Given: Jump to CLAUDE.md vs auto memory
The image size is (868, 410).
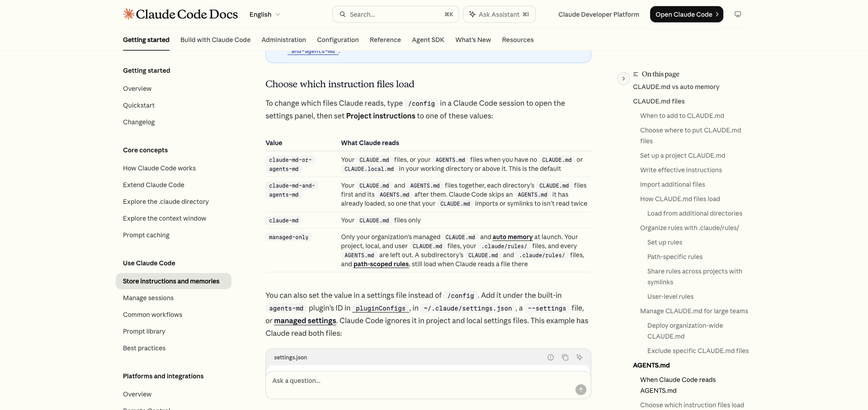Looking at the screenshot, I should (676, 87).
